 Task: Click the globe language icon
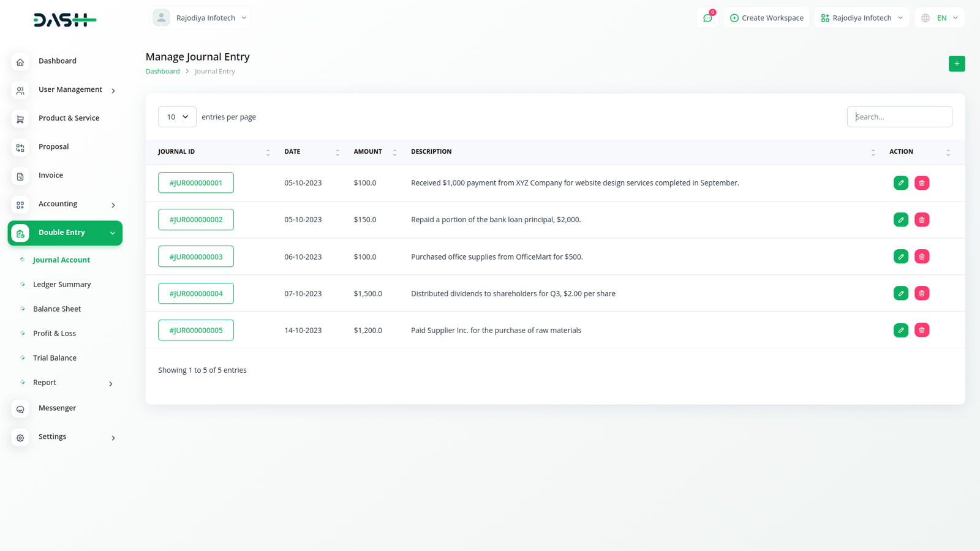tap(925, 18)
